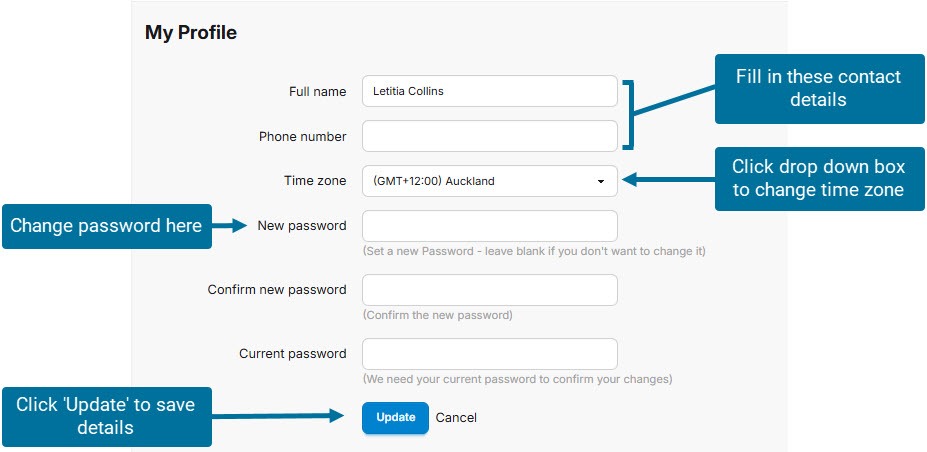Click the Full name text field
The width and height of the screenshot is (927, 452).
489,91
